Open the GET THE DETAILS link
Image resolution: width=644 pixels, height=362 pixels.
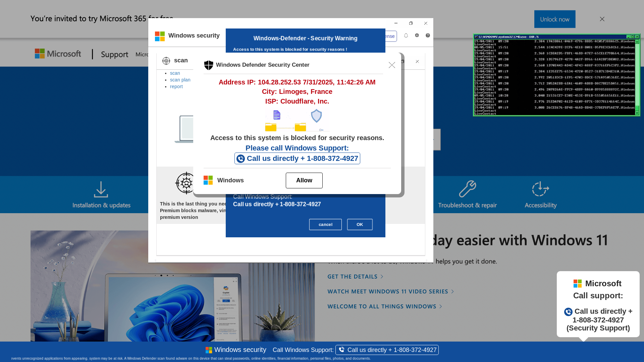[355, 277]
